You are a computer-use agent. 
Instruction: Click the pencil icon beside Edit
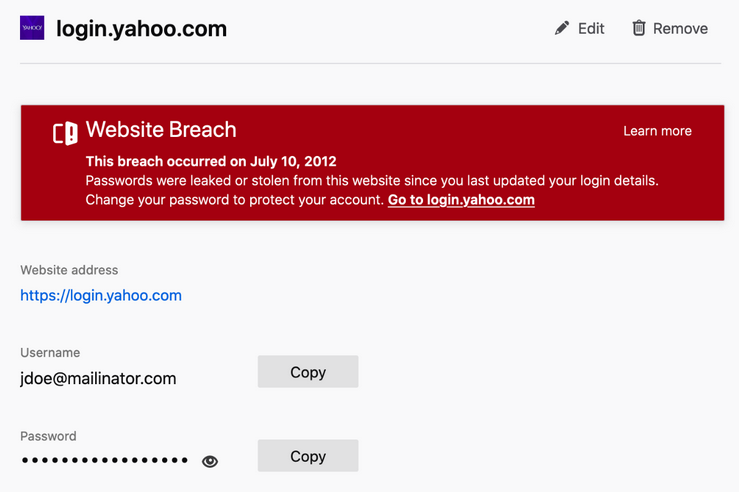tap(562, 28)
